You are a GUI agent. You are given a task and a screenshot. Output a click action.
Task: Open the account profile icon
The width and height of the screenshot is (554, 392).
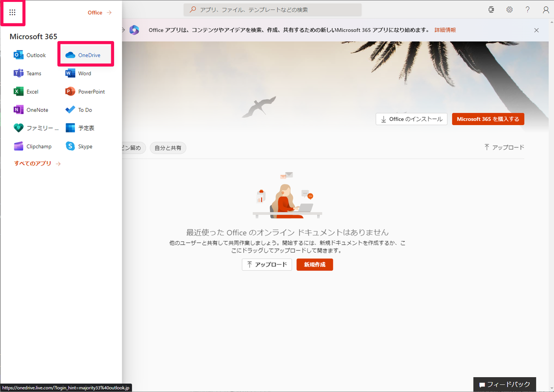pyautogui.click(x=546, y=10)
